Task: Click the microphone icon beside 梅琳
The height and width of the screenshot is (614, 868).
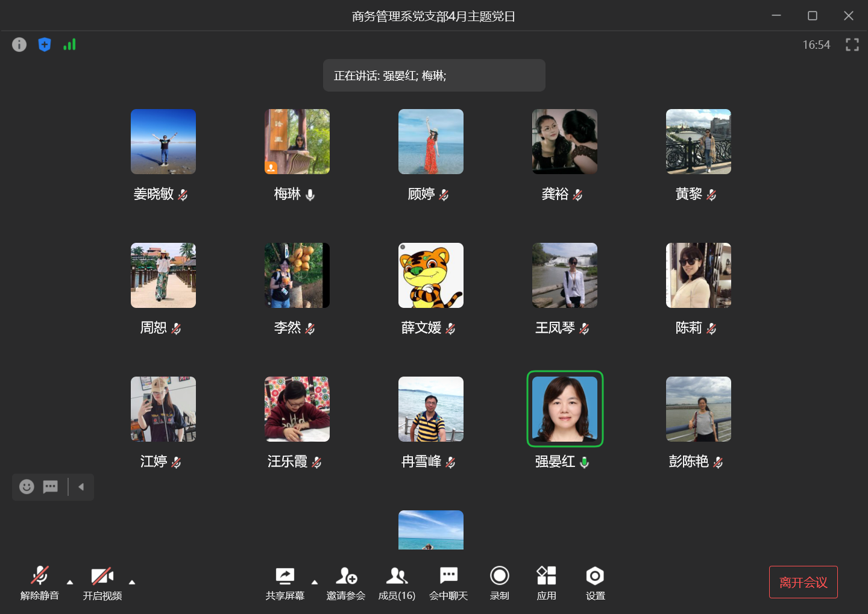Action: pos(310,195)
